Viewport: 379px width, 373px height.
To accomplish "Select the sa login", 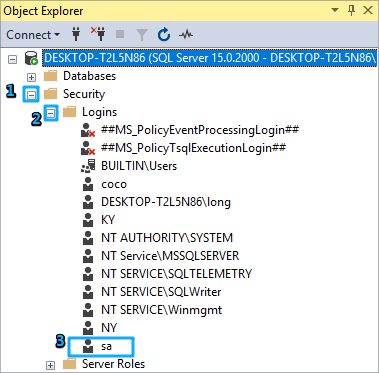I will tap(106, 346).
